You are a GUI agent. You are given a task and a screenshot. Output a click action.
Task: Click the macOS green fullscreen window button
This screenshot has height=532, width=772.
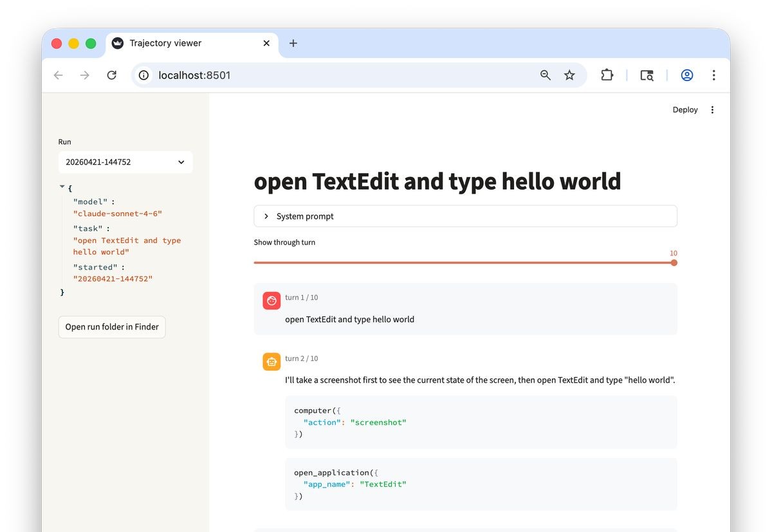pyautogui.click(x=91, y=44)
